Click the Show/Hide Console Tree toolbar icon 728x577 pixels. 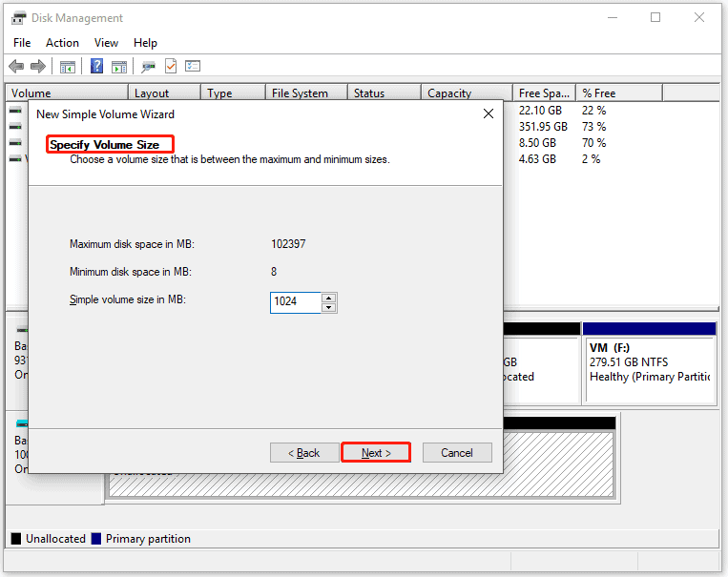coord(68,67)
